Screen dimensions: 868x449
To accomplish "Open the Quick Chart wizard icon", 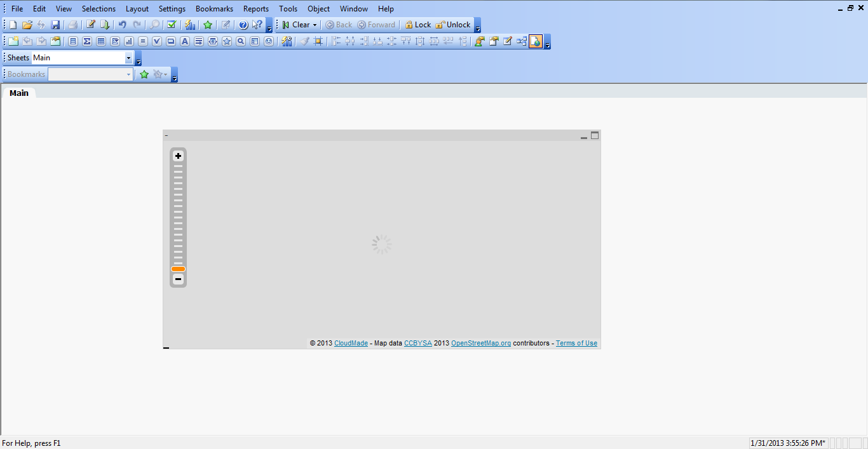I will tap(189, 25).
